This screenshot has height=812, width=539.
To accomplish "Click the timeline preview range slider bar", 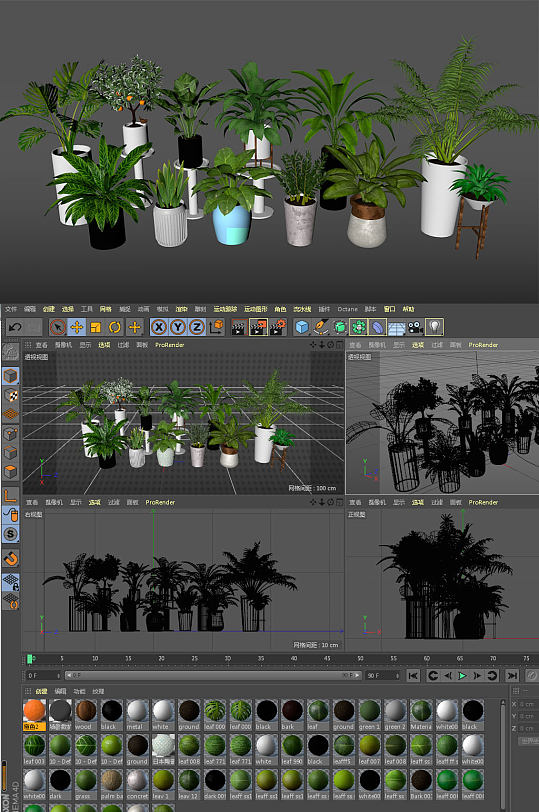I will coord(212,675).
